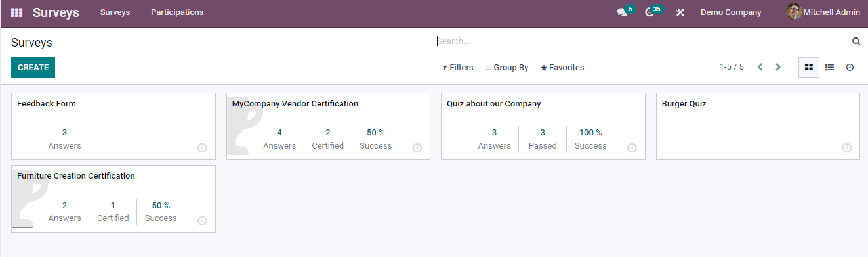Expand the Group By dropdown
This screenshot has height=257, width=868.
(x=506, y=68)
